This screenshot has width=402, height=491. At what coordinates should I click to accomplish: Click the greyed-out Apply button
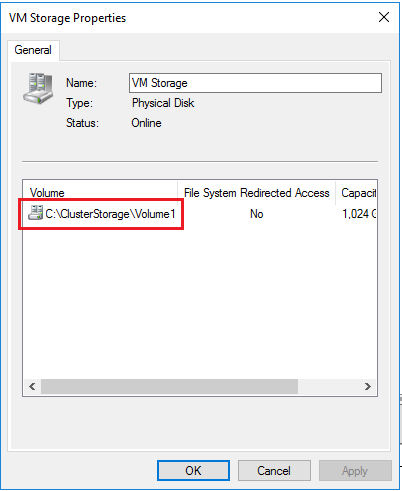[x=355, y=471]
